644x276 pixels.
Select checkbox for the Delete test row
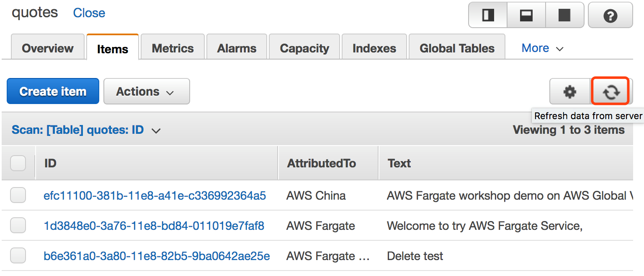(18, 256)
